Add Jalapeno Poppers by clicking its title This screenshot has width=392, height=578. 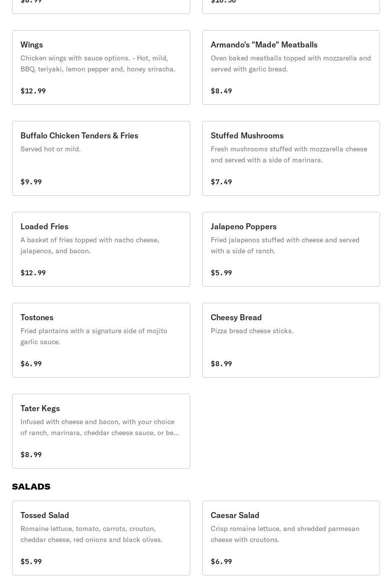pyautogui.click(x=243, y=226)
